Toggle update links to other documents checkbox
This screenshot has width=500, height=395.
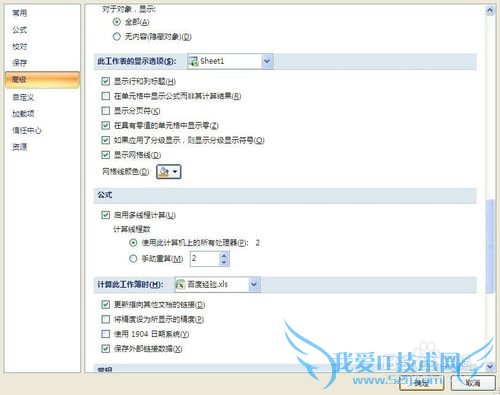(x=106, y=304)
